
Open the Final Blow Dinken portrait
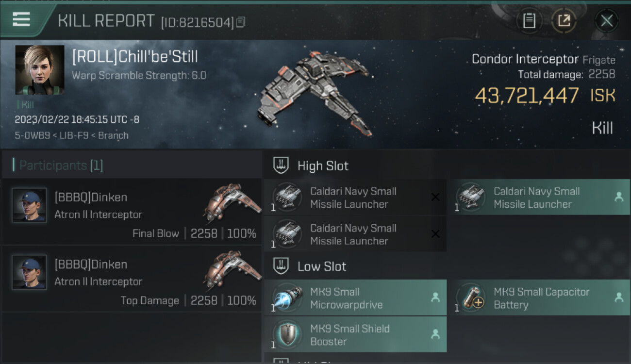pos(29,205)
